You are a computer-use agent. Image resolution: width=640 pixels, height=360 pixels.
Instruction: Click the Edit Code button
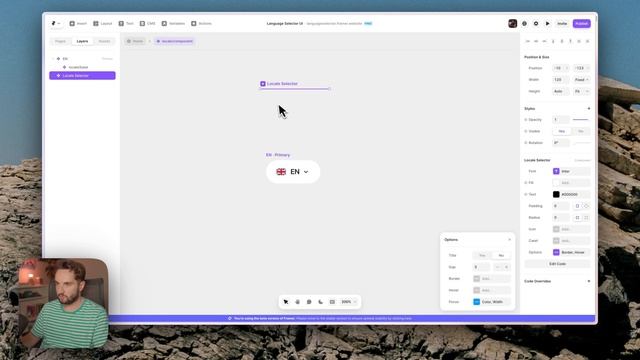click(x=557, y=264)
